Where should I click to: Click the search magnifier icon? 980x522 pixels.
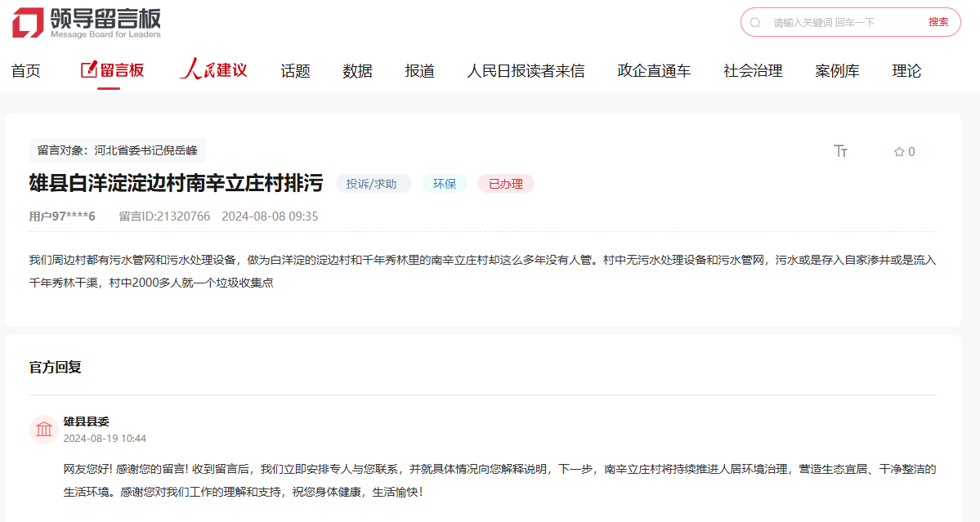click(755, 23)
